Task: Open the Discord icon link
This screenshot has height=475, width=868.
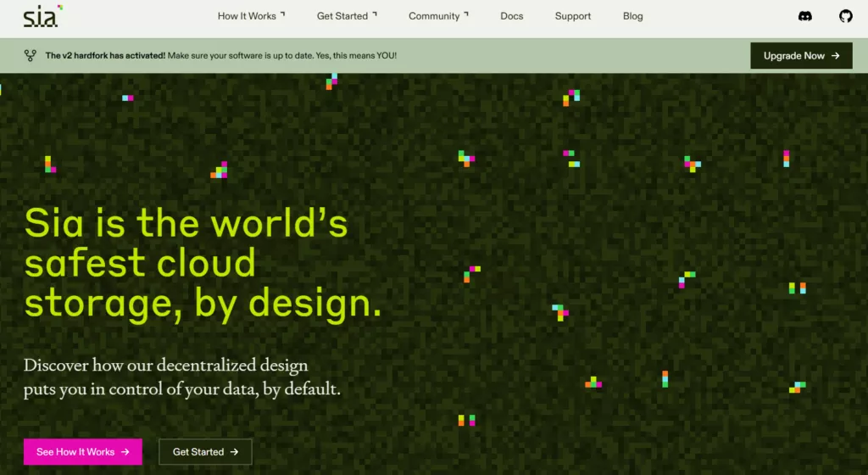Action: pos(805,16)
